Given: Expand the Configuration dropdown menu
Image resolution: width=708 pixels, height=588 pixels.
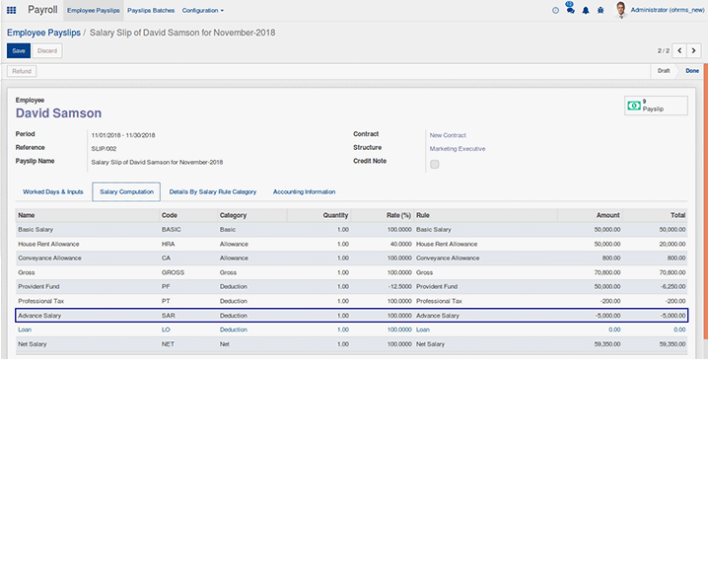Looking at the screenshot, I should 203,10.
